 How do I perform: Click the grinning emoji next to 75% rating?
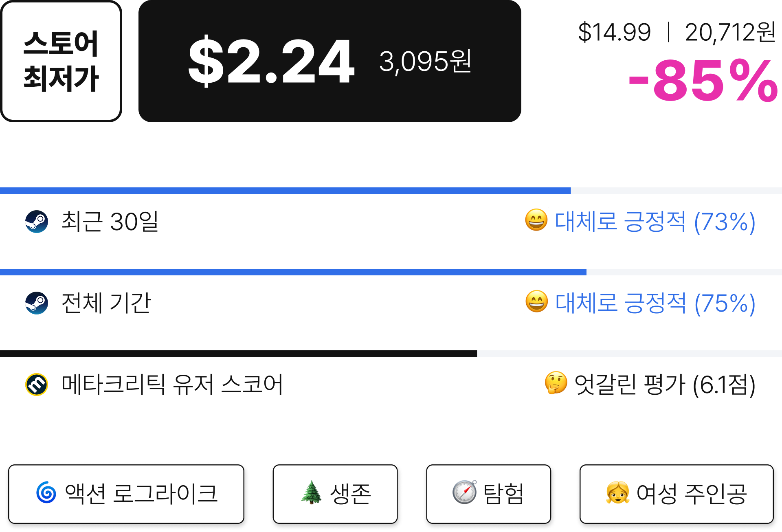(x=536, y=302)
